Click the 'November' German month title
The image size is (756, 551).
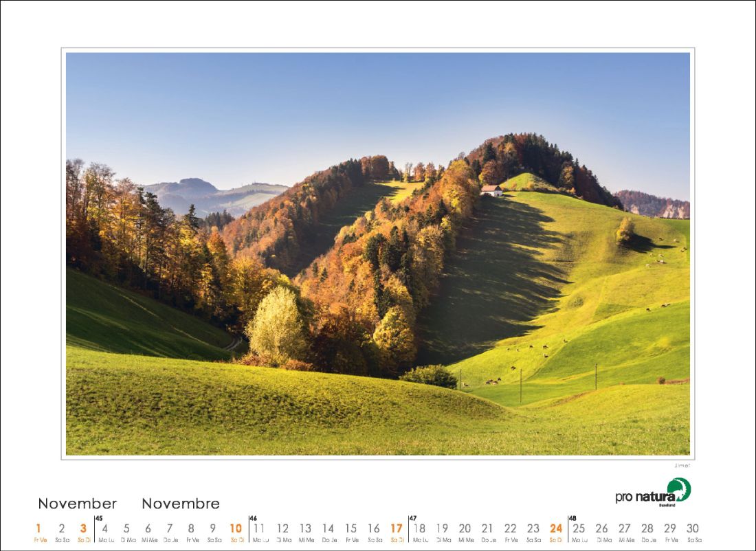pos(78,504)
